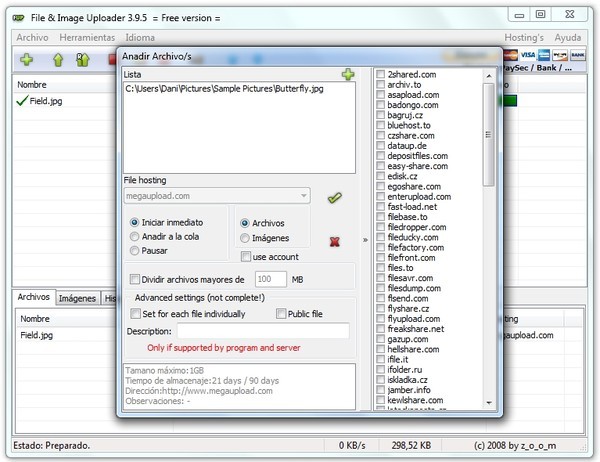
Task: Enable the use account checkbox
Action: [x=246, y=256]
